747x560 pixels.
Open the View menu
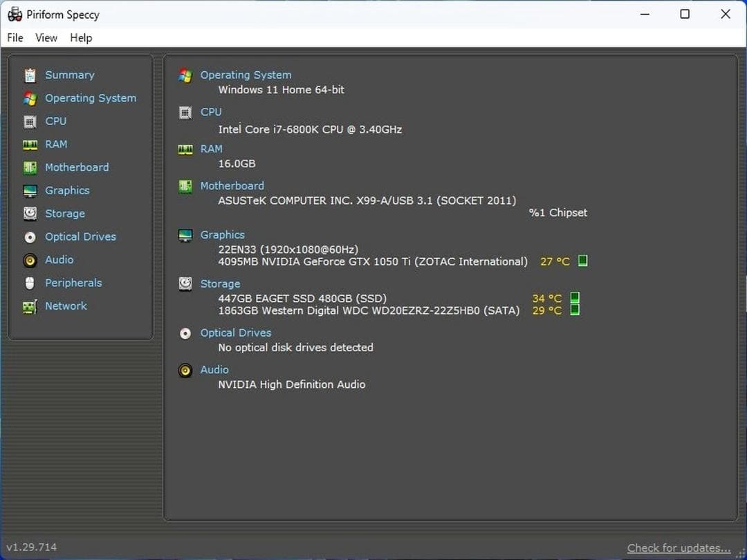pyautogui.click(x=46, y=38)
